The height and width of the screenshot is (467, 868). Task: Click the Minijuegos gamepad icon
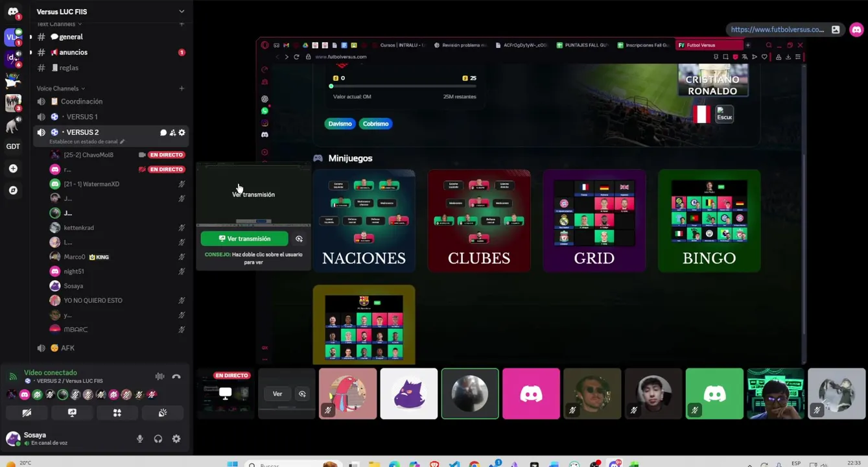coord(318,158)
